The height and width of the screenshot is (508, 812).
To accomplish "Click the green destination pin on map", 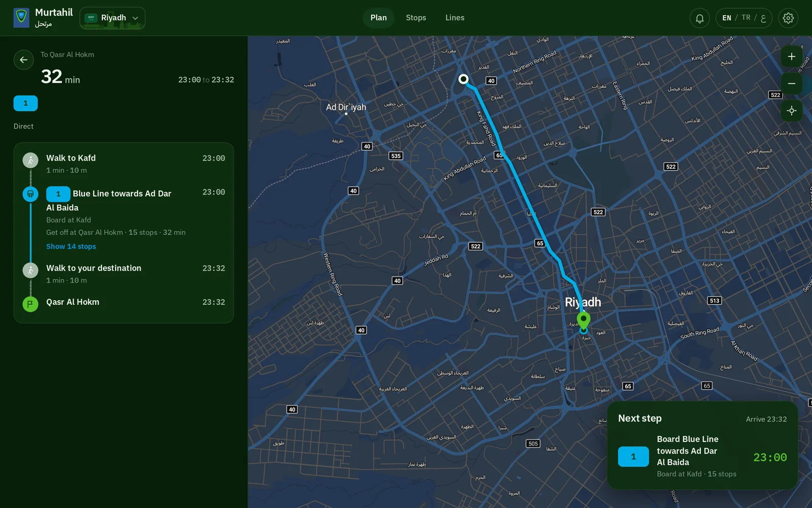I will (584, 320).
